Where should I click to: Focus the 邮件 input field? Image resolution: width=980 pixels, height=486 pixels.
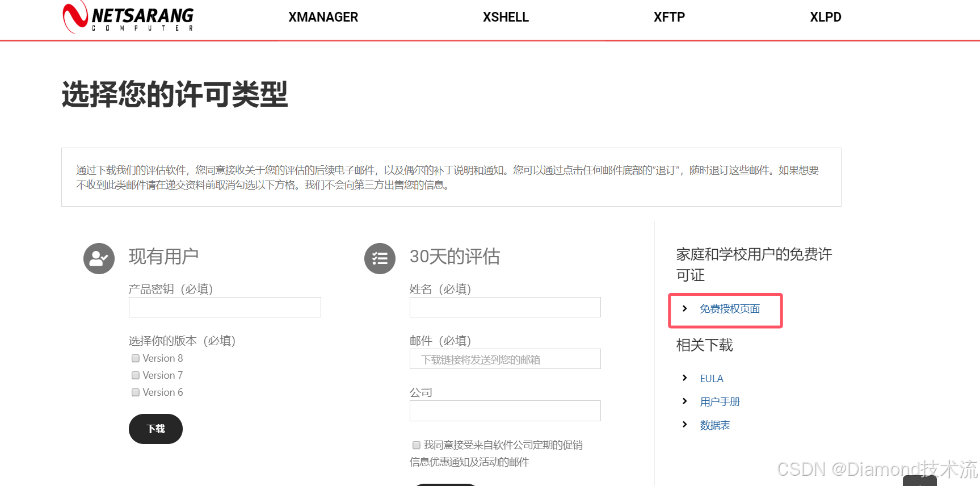coord(505,359)
